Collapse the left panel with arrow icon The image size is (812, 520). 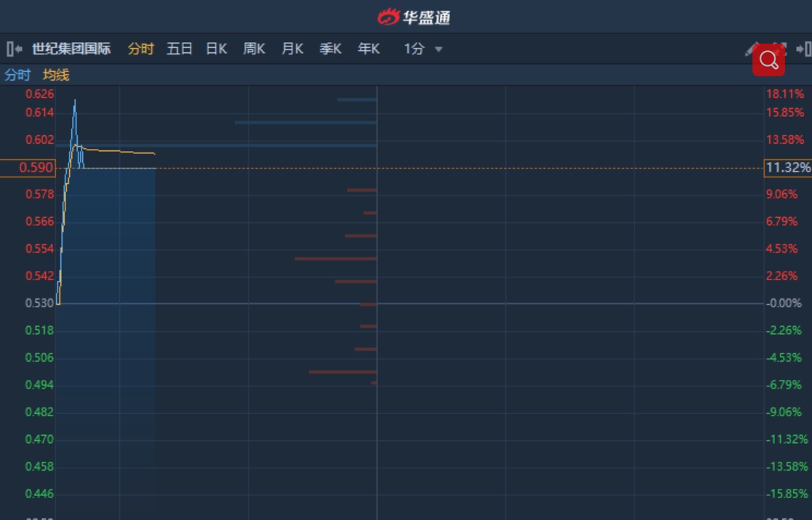[14, 49]
